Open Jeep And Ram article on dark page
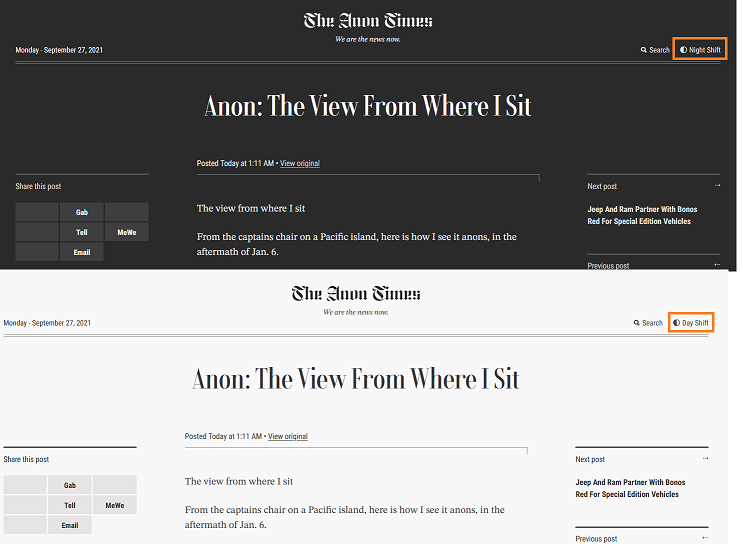Image resolution: width=743 pixels, height=544 pixels. click(642, 215)
